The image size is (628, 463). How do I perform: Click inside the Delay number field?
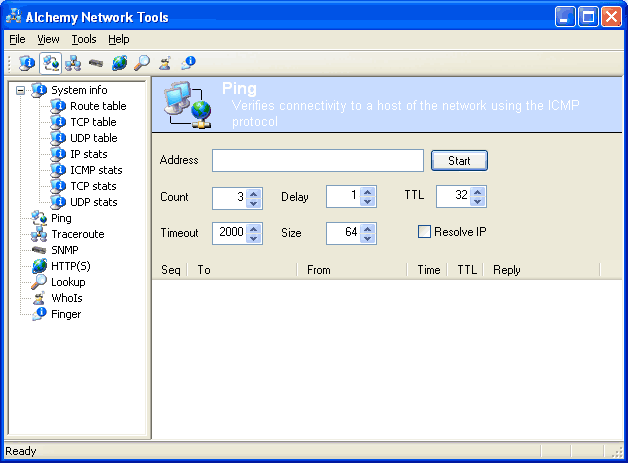(x=343, y=196)
